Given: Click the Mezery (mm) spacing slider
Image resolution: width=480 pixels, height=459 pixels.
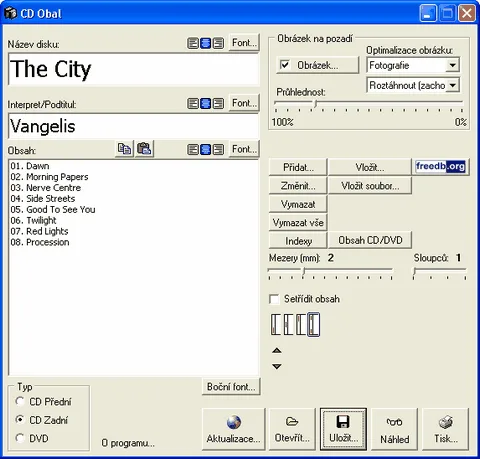Looking at the screenshot, I should [330, 272].
